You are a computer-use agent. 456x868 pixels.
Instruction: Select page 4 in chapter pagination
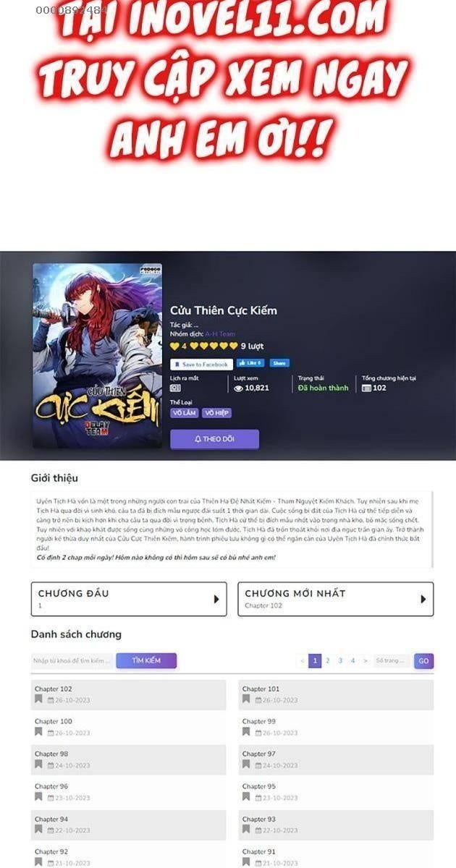pyautogui.click(x=352, y=660)
